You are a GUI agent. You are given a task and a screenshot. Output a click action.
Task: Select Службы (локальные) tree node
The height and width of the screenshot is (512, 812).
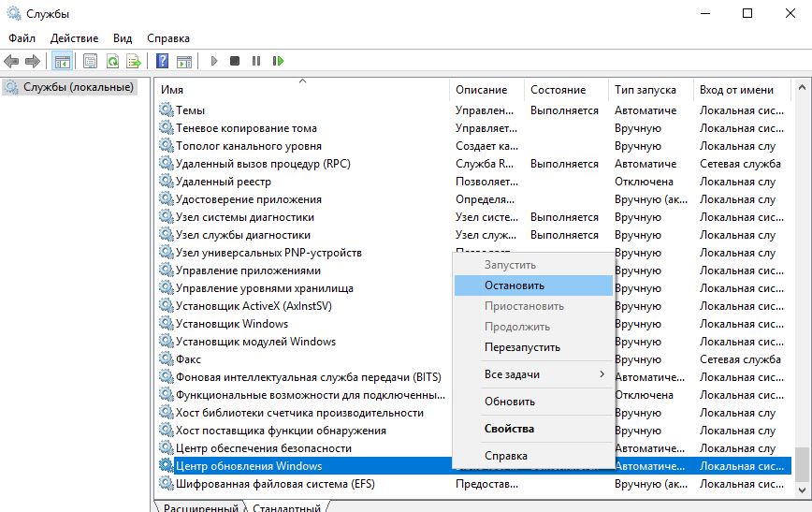(x=69, y=87)
